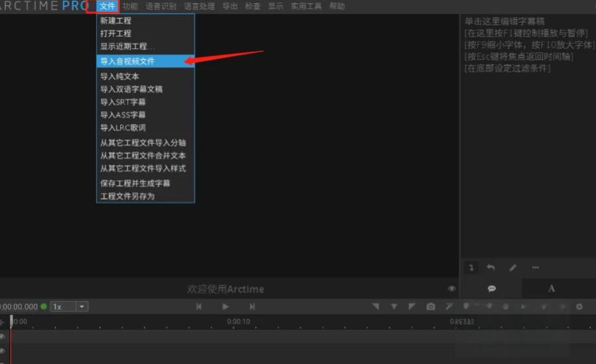Open the 文件 menu
The width and height of the screenshot is (596, 364).
point(107,6)
